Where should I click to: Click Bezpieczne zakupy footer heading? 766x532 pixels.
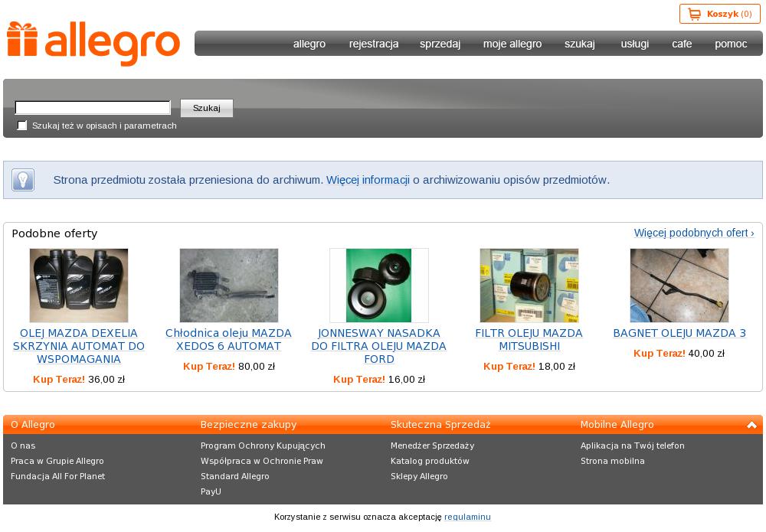(x=249, y=425)
